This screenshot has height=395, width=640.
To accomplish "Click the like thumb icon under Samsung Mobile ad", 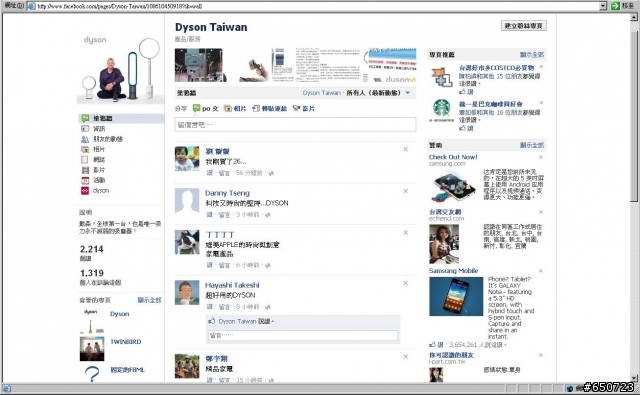I will [432, 345].
